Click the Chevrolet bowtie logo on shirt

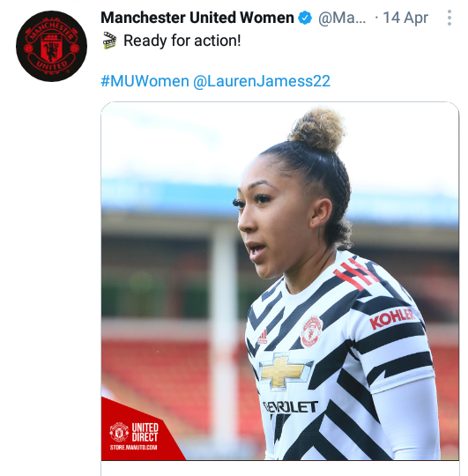point(285,371)
